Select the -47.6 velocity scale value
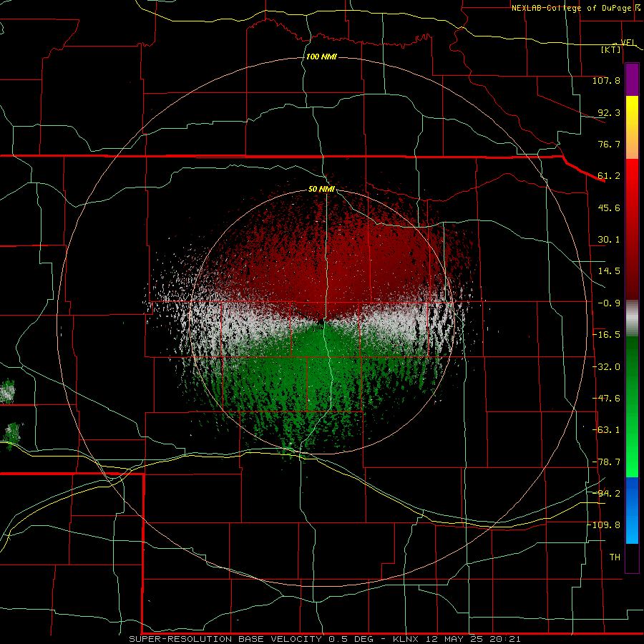The height and width of the screenshot is (644, 644). point(606,399)
